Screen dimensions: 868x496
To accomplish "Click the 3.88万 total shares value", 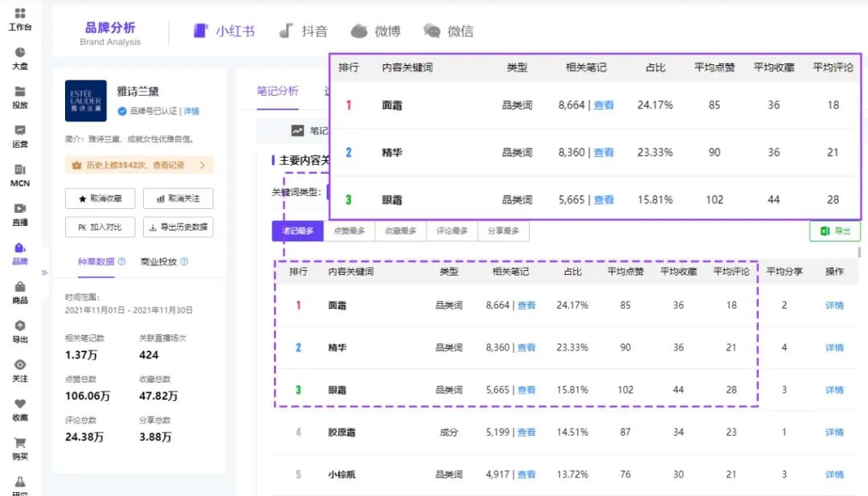I will tap(155, 437).
